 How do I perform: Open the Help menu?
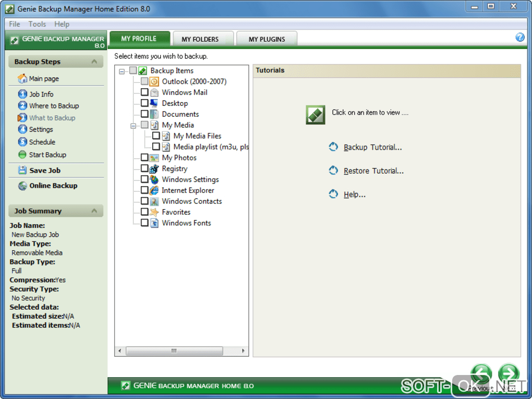(62, 24)
